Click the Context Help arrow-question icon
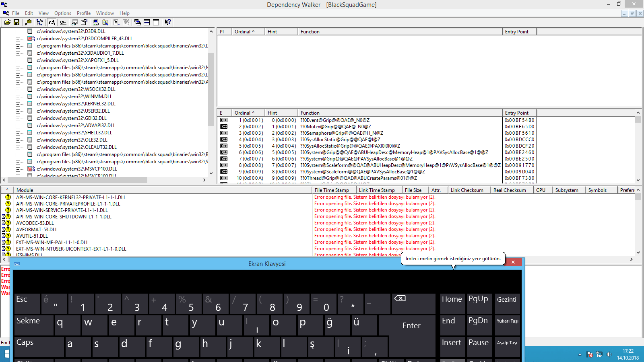The image size is (644, 362). coord(168,23)
